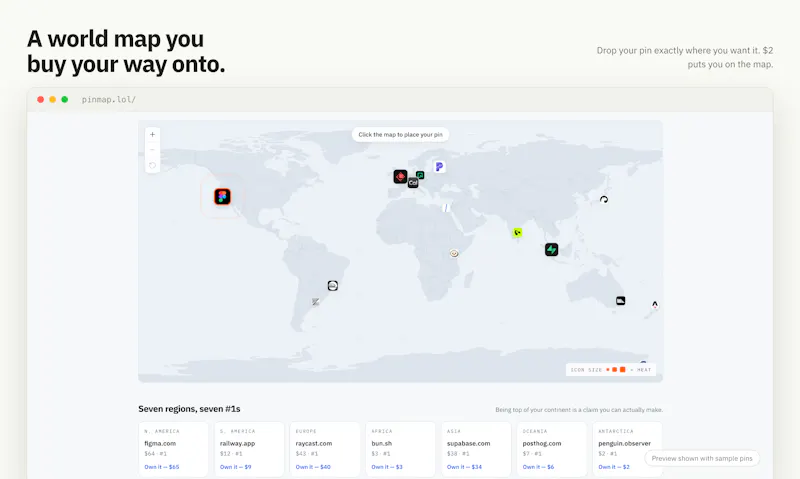Select the curved-arrow pin over Japan
800x479 pixels.
[x=604, y=199]
